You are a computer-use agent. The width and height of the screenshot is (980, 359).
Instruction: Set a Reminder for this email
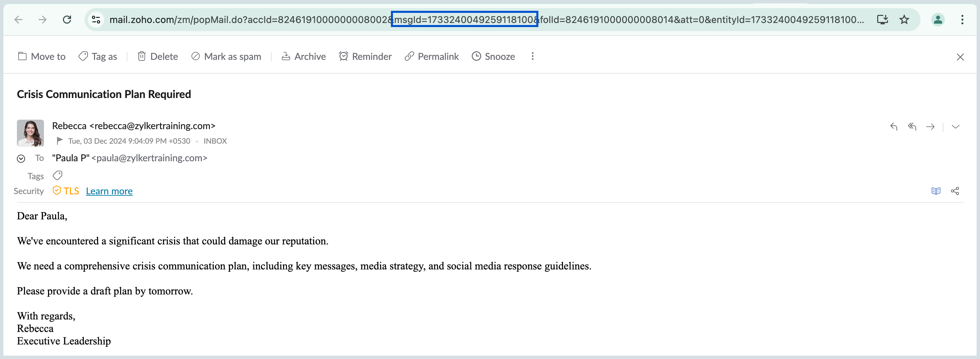coord(365,56)
